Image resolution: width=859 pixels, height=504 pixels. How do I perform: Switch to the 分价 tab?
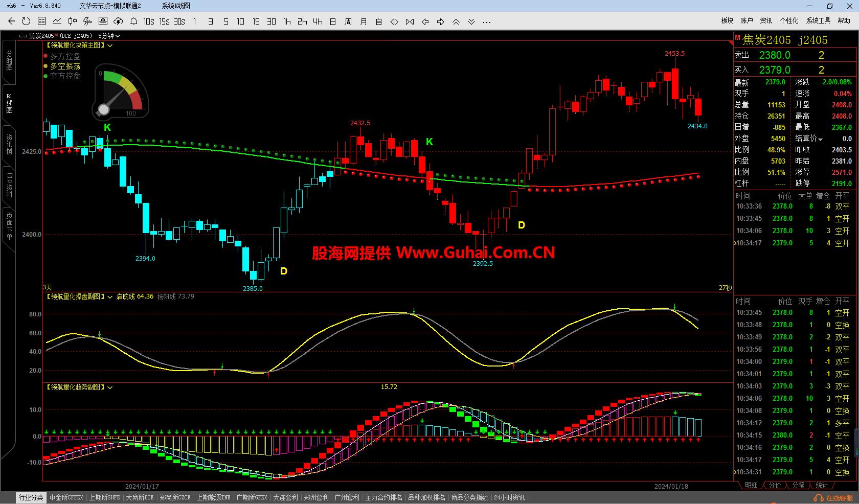775,485
